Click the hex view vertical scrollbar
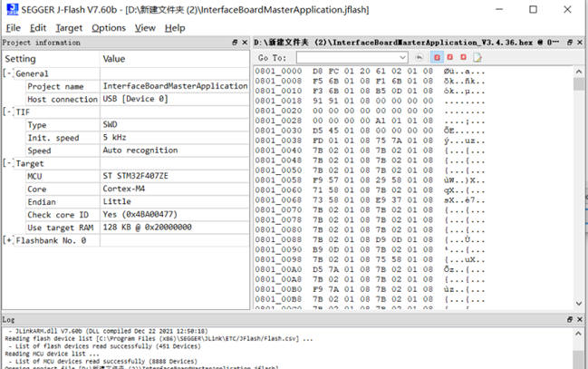588x369 pixels. pos(580,181)
